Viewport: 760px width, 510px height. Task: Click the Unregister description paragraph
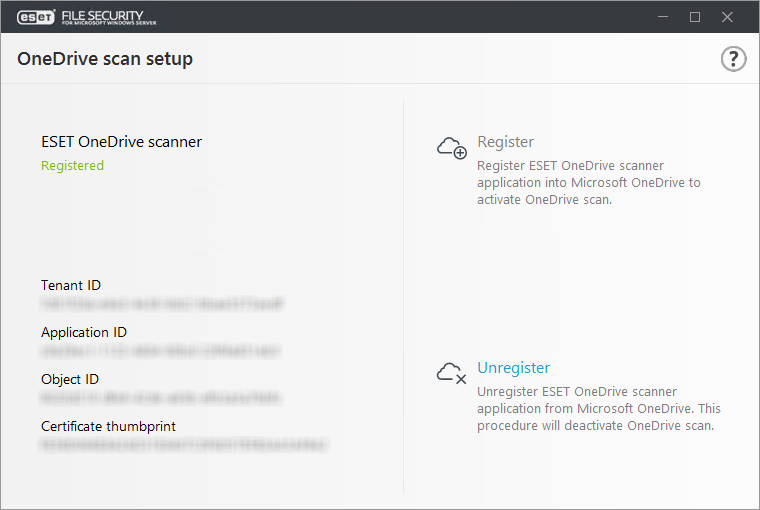point(599,409)
